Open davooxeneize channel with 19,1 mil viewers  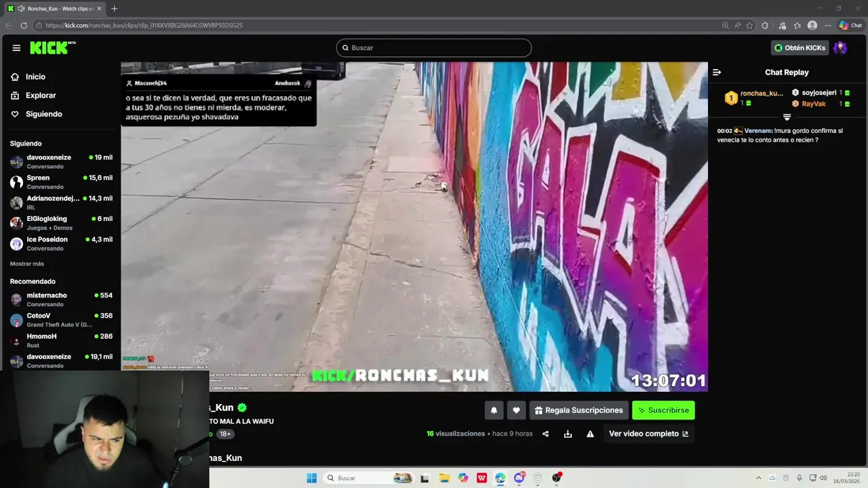pyautogui.click(x=61, y=361)
